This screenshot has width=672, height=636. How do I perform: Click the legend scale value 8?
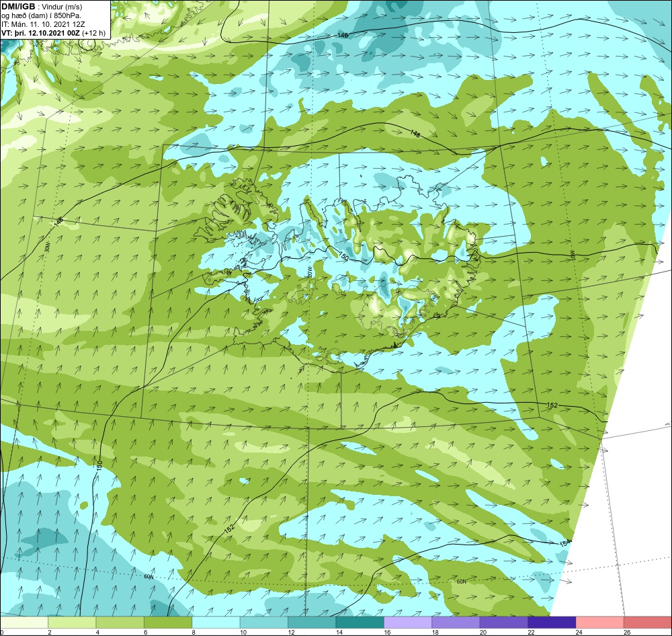(194, 632)
